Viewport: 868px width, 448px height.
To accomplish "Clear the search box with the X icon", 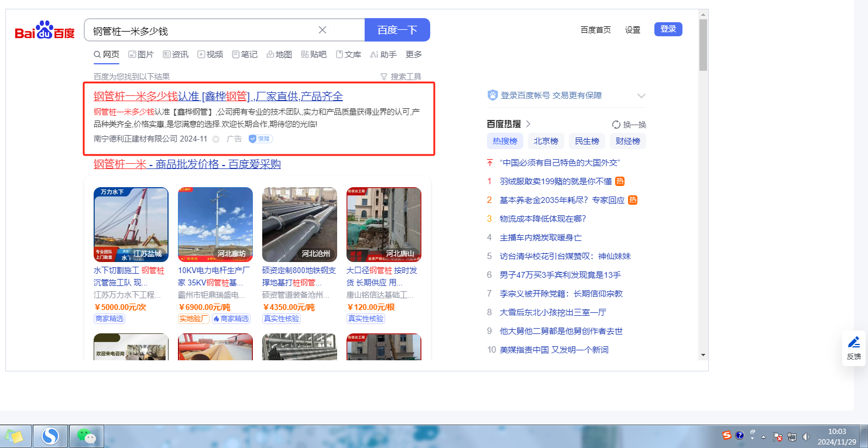I will click(323, 30).
